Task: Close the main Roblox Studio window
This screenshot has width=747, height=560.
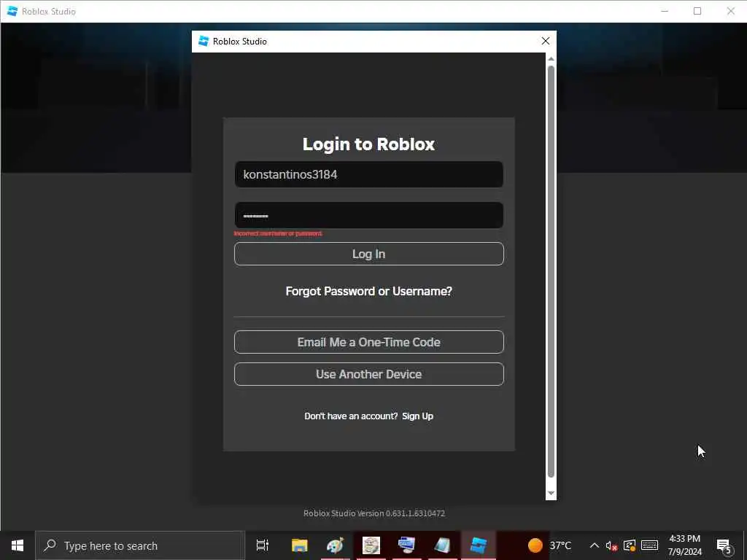Action: pyautogui.click(x=730, y=11)
